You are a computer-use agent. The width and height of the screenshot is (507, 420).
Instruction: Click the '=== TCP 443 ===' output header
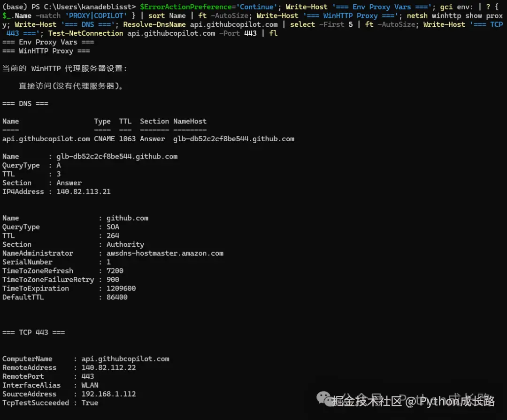[x=34, y=332]
